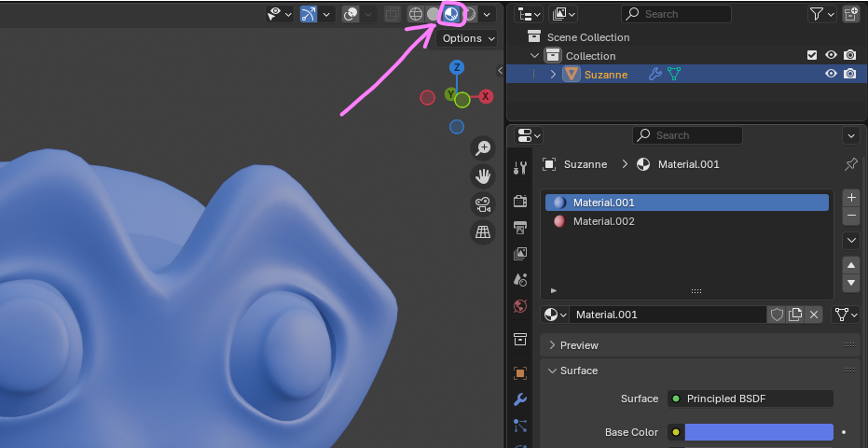
Task: Open the viewport Options dropdown
Action: tap(467, 38)
